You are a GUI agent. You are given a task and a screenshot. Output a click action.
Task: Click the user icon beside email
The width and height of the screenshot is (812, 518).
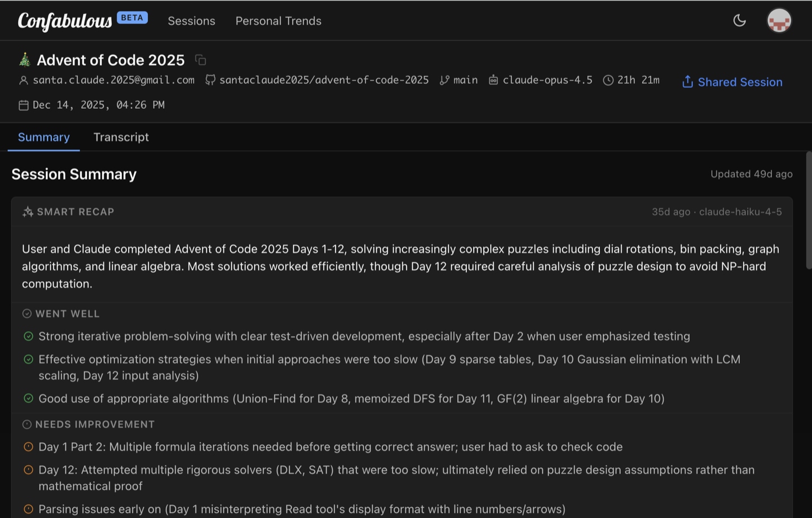24,81
